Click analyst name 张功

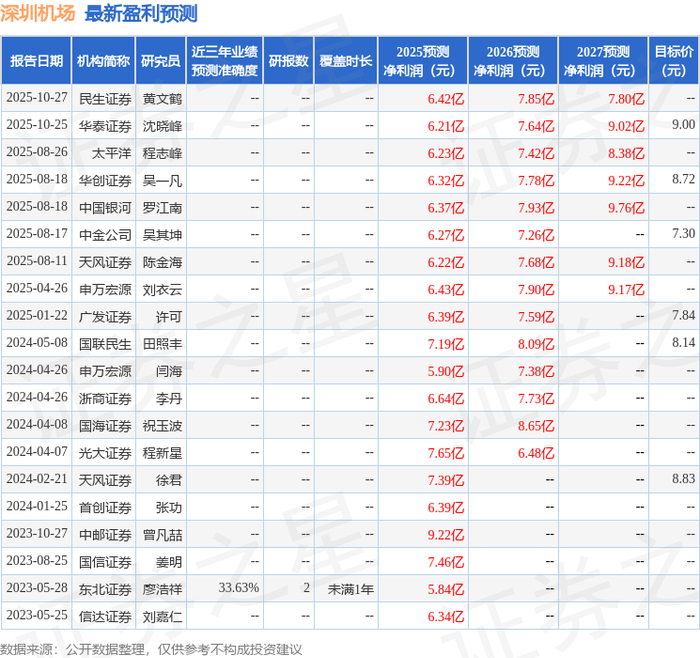(169, 507)
